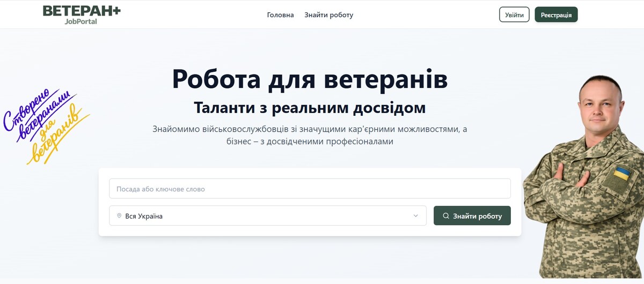Go to the Головна menu item

(280, 15)
